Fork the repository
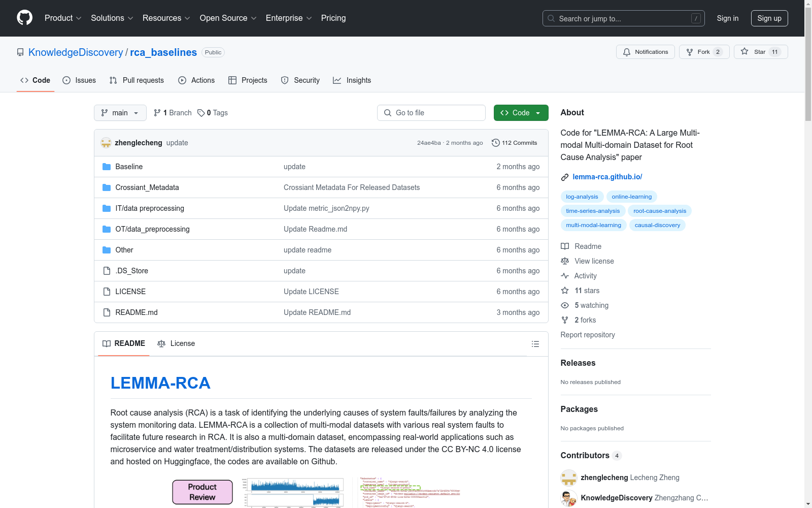The image size is (812, 508). tap(704, 52)
